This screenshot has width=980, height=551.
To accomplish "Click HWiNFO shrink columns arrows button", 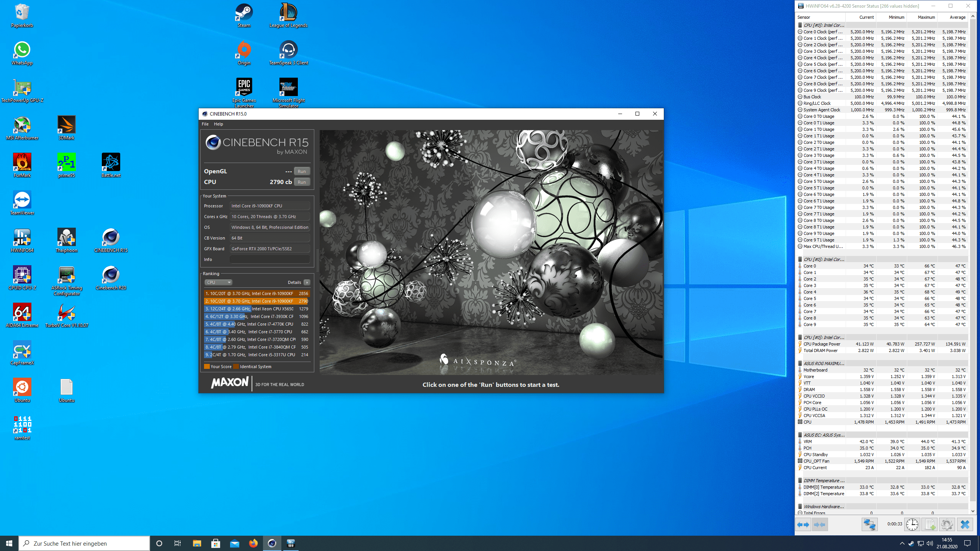I will pyautogui.click(x=820, y=525).
